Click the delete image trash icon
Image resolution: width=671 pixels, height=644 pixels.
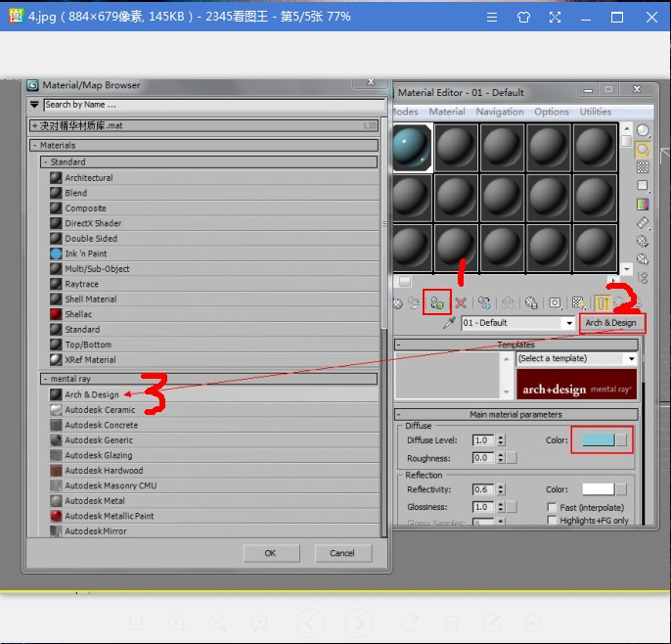coord(451,623)
